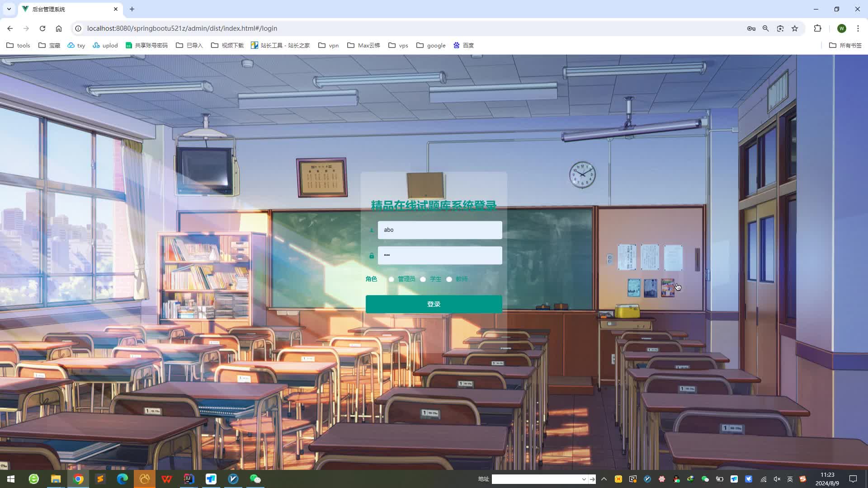Open the browser home page

(59, 28)
